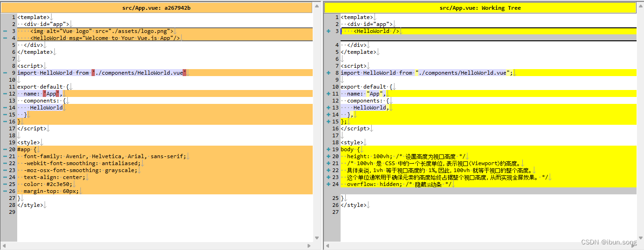Click the 'Welcome to Your Vue.js App' HelloWorld line
Image resolution: width=644 pixels, height=250 pixels.
(165, 38)
